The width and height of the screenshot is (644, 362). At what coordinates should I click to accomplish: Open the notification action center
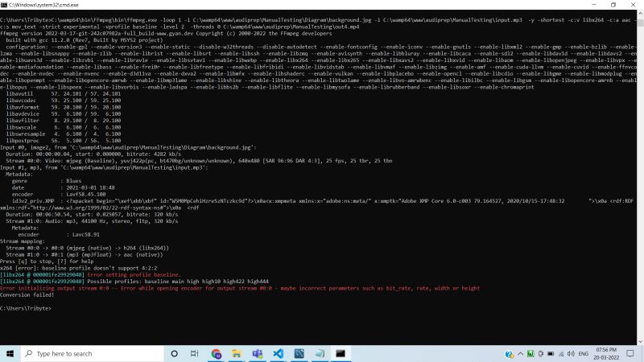[630, 353]
